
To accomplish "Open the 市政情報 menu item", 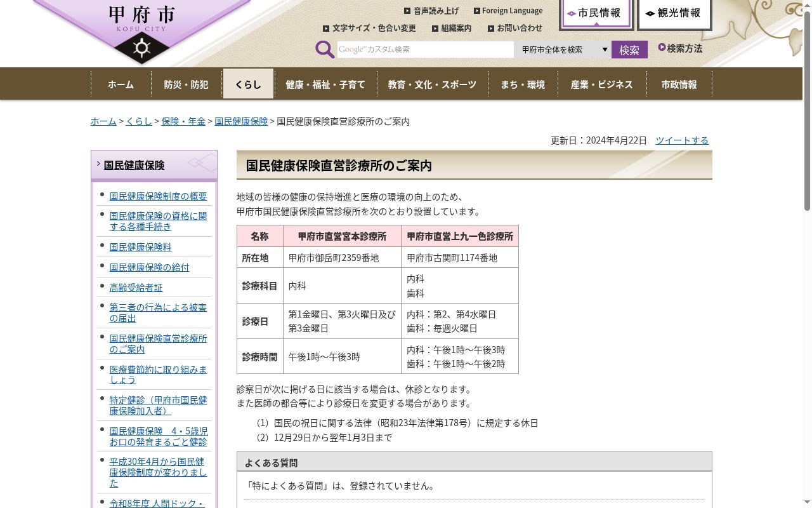I will pyautogui.click(x=679, y=84).
